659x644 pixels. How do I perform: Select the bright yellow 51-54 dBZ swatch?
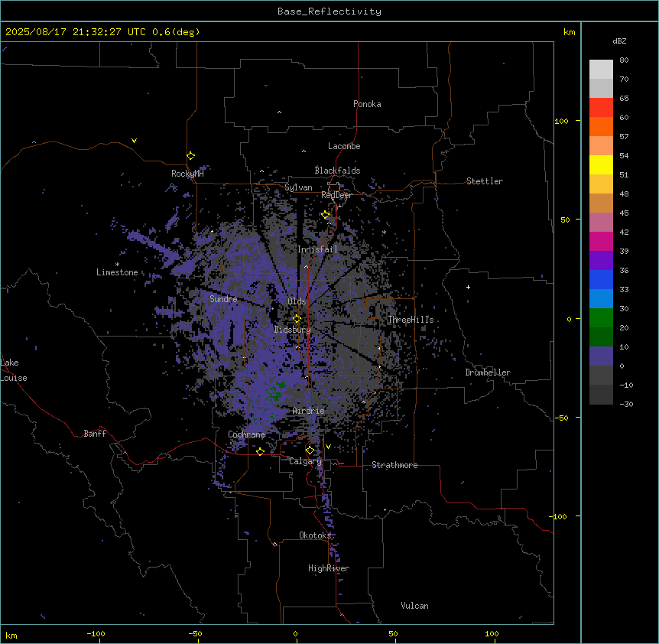pos(601,164)
